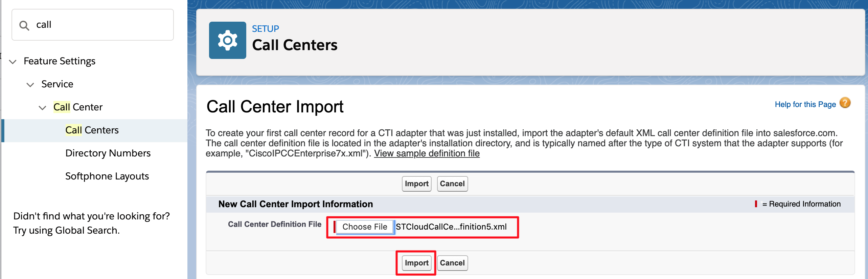Click the search magnifier icon
This screenshot has height=279, width=868.
(x=24, y=25)
